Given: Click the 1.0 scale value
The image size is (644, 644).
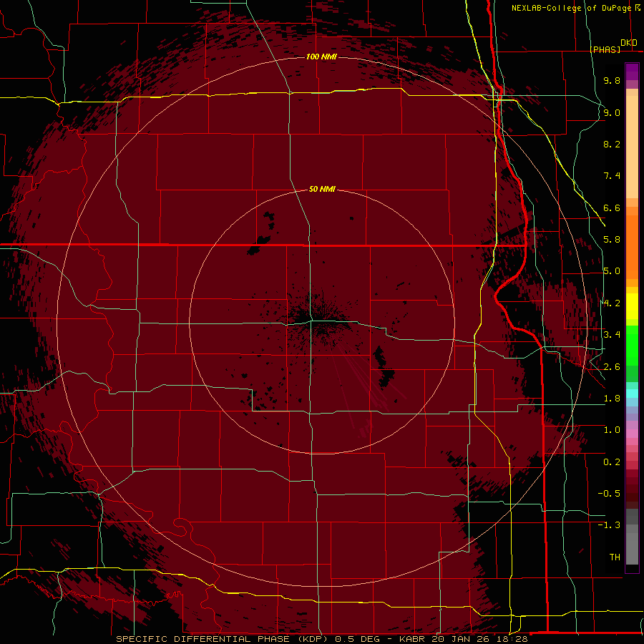Looking at the screenshot, I should click(x=612, y=430).
